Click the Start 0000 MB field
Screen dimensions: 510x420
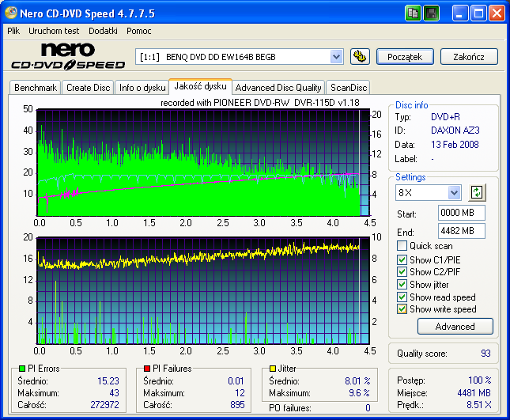[x=462, y=213]
